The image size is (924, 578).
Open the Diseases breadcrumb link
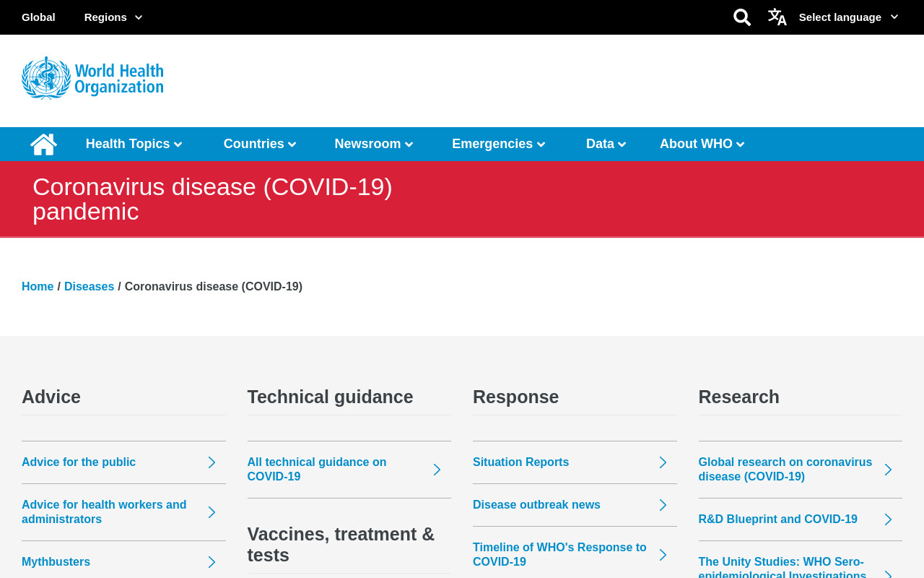(89, 287)
